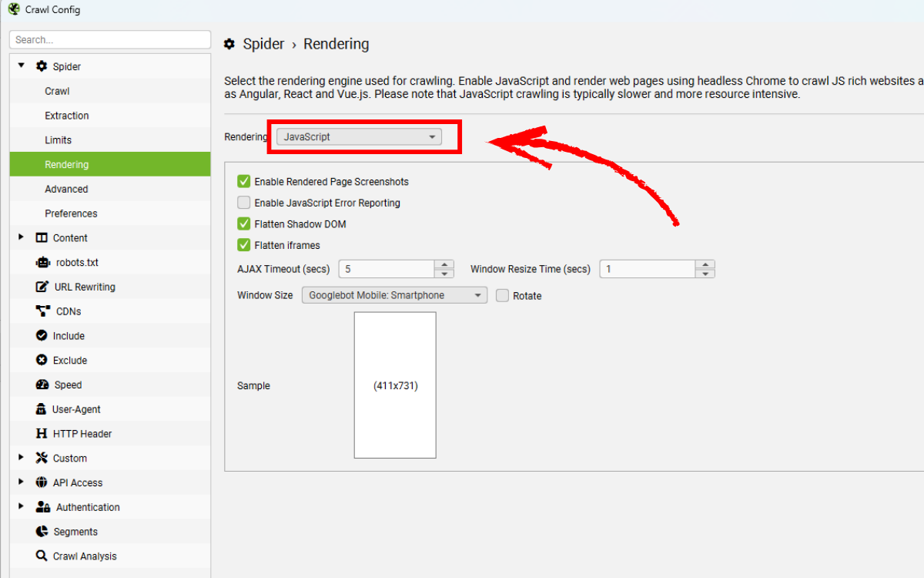Enable JavaScript Error Reporting checkbox
Image resolution: width=924 pixels, height=578 pixels.
pyautogui.click(x=244, y=203)
